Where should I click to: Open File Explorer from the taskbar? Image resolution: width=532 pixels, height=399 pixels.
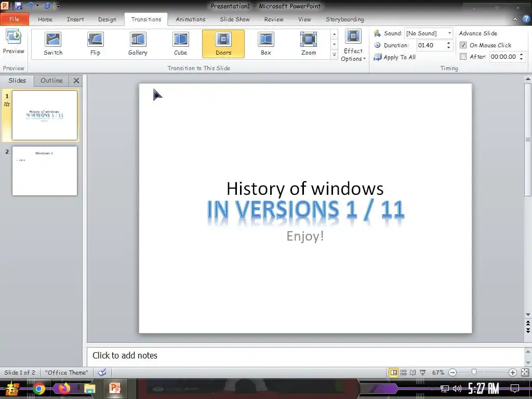89,389
